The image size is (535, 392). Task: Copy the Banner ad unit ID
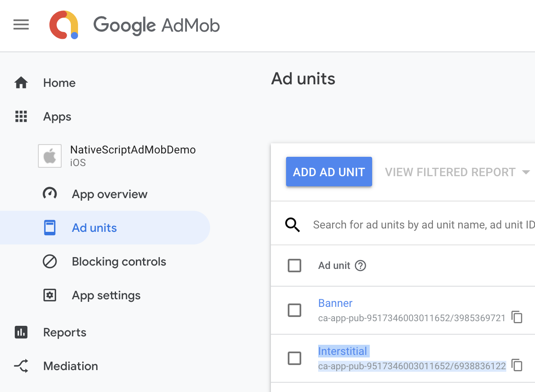tap(517, 317)
